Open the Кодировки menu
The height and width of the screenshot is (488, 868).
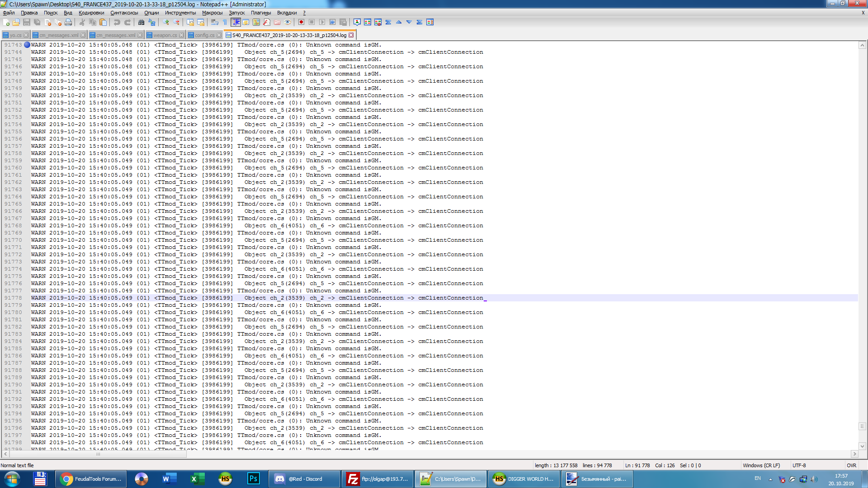(x=91, y=13)
